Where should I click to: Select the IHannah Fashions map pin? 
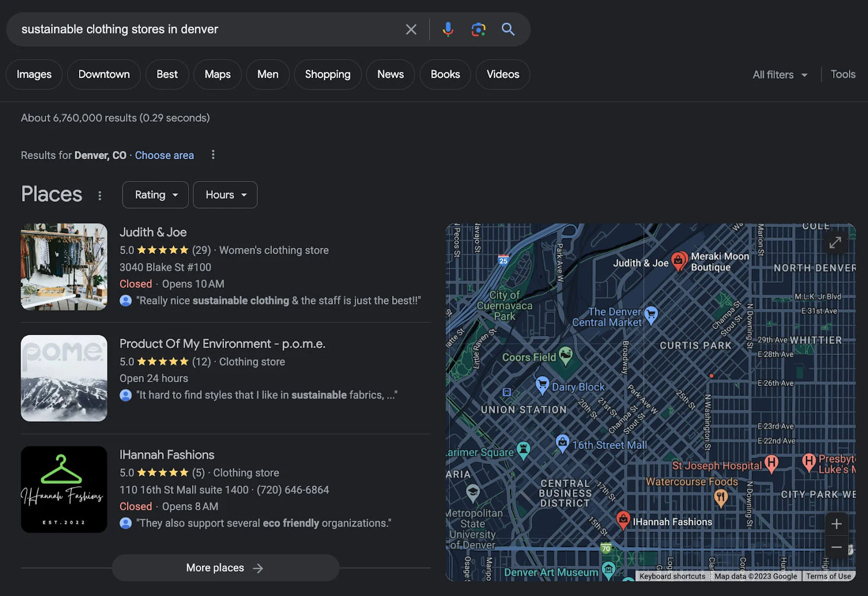623,520
